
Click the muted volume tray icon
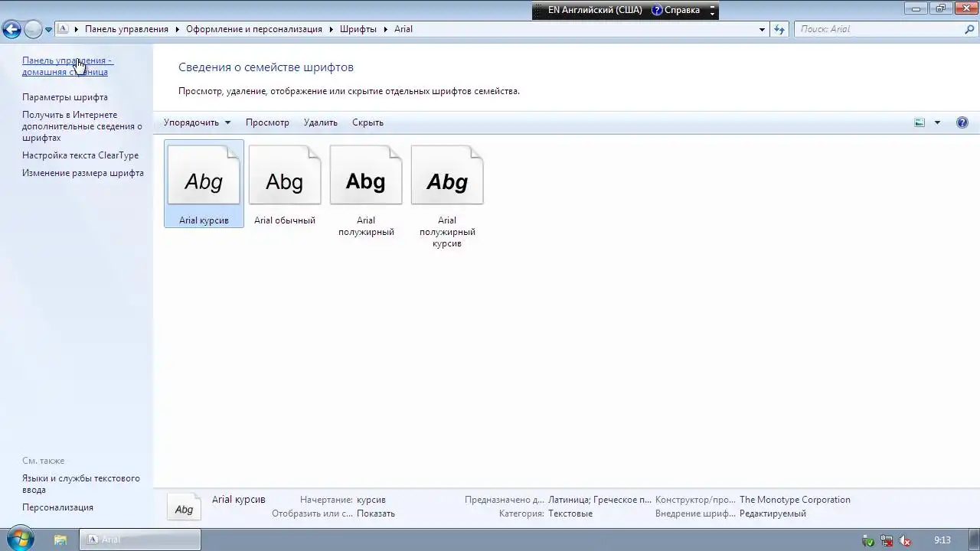905,540
